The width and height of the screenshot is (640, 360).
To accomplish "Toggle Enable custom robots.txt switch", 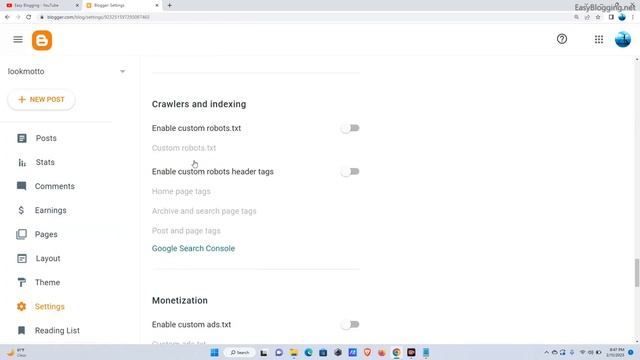I will [350, 128].
